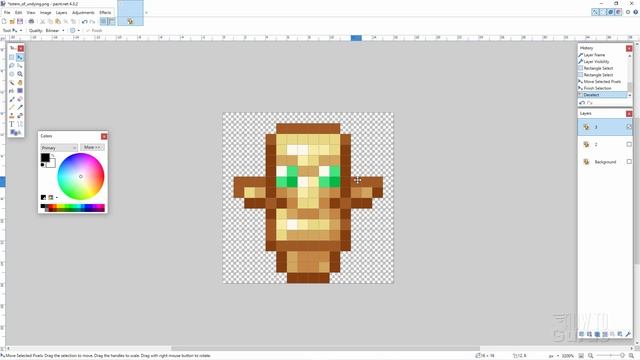Screen dimensions: 640x360
Task: Select the Recolor tool
Action: coord(20,116)
